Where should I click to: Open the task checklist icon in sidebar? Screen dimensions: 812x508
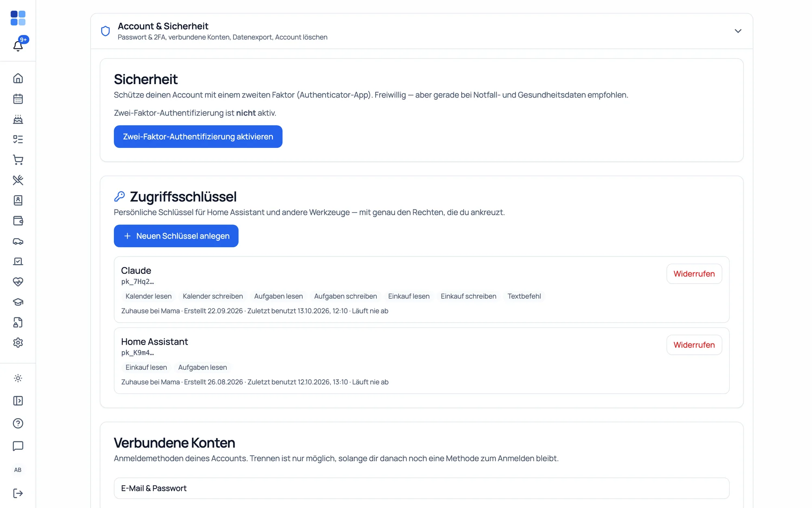coord(18,139)
